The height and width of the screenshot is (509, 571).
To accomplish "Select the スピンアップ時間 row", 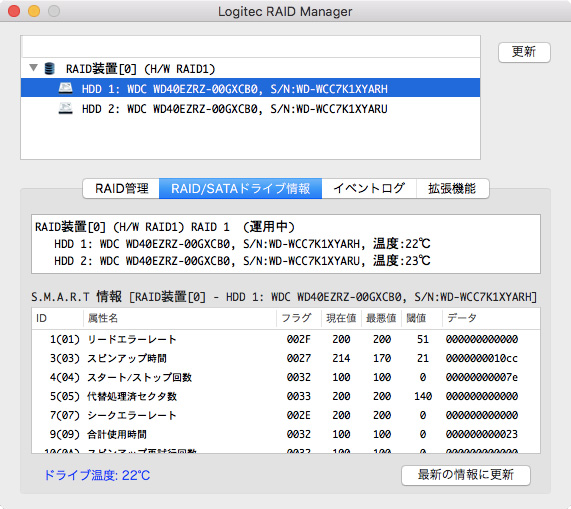I will pyautogui.click(x=286, y=358).
